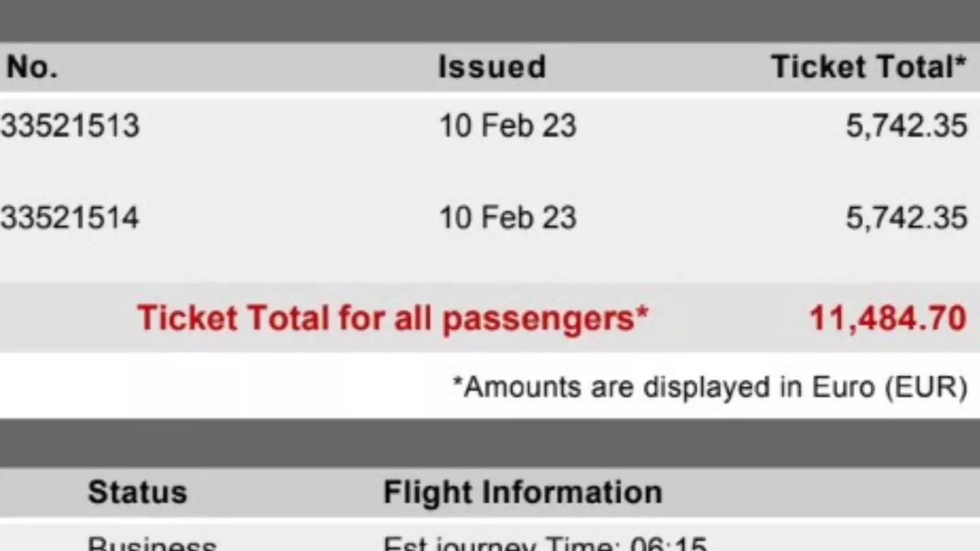Image resolution: width=980 pixels, height=551 pixels.
Task: Click the 5,742.35 total for ticket 33521513
Action: tap(906, 126)
